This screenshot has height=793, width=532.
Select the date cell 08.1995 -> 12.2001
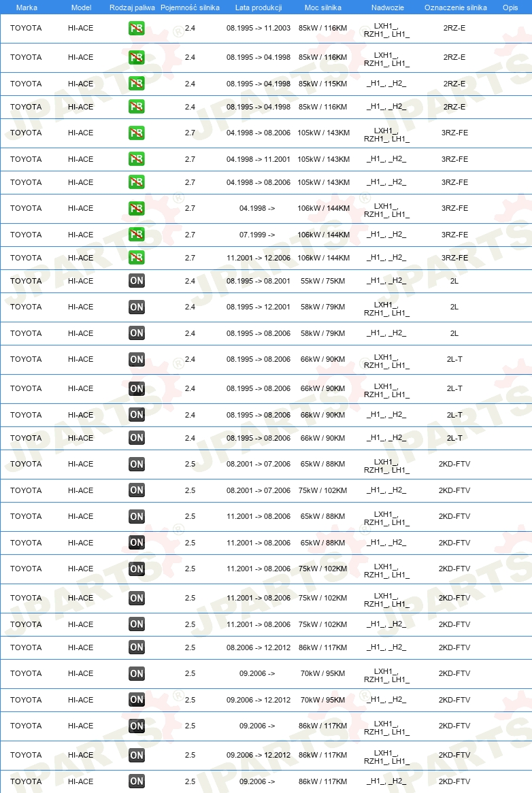pos(259,307)
